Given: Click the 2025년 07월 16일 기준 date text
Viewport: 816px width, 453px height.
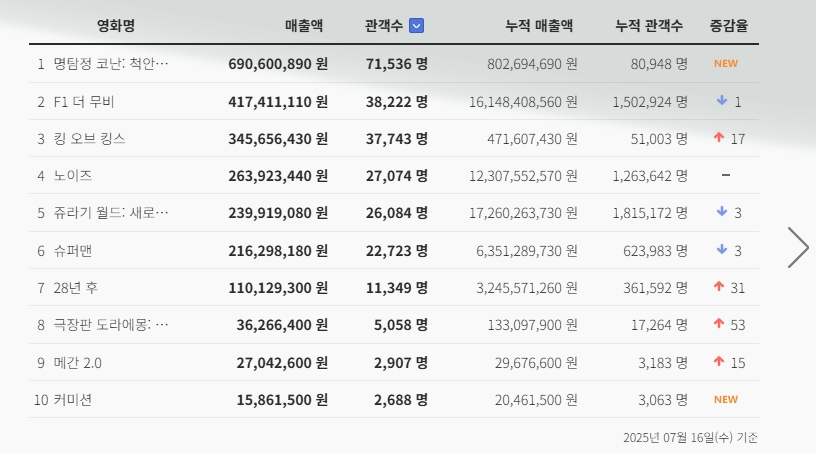Looking at the screenshot, I should pos(690,437).
